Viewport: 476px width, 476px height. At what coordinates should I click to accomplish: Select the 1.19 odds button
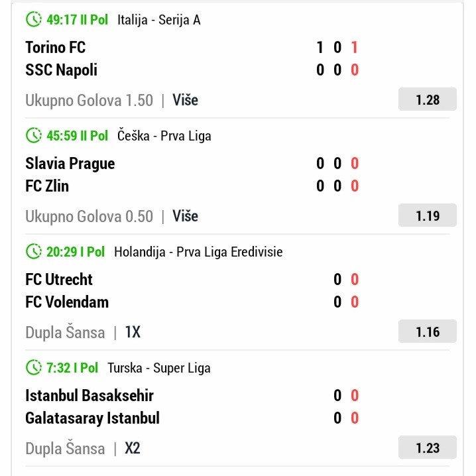[x=428, y=216]
